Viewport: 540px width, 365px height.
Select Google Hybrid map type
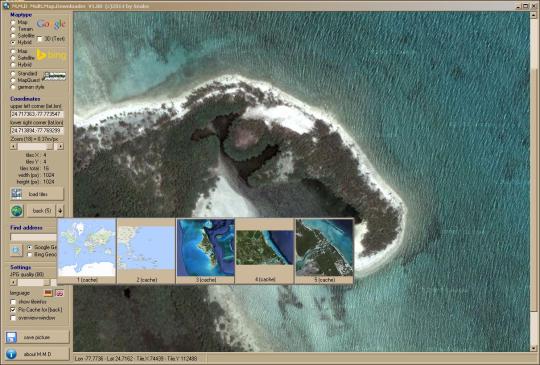[13, 42]
